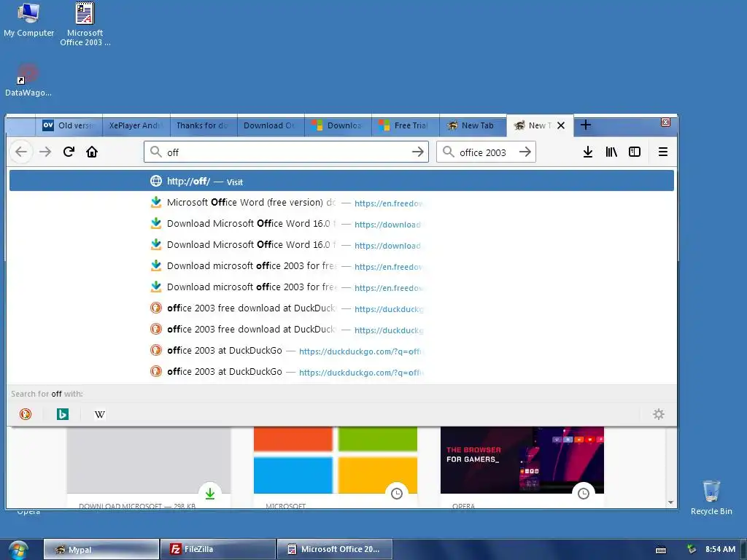
Task: Click the search box with 'office 2003'
Action: point(486,152)
